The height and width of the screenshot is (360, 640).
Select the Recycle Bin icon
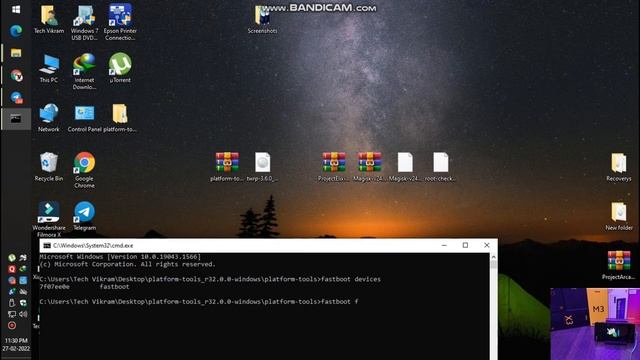[49, 167]
